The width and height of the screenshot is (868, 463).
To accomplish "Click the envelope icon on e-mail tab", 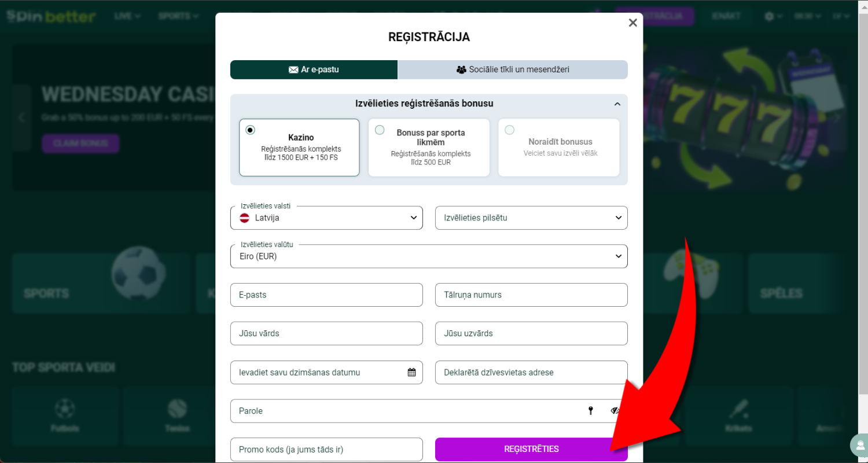I will 293,69.
